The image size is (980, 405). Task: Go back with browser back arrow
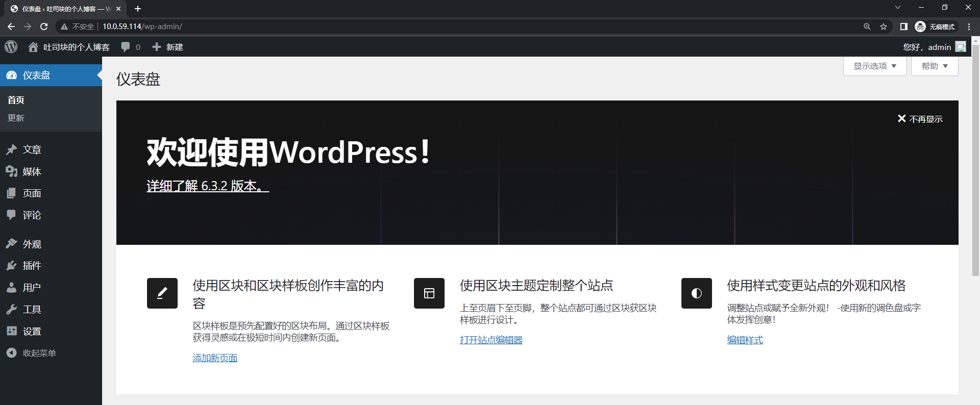coord(11,27)
